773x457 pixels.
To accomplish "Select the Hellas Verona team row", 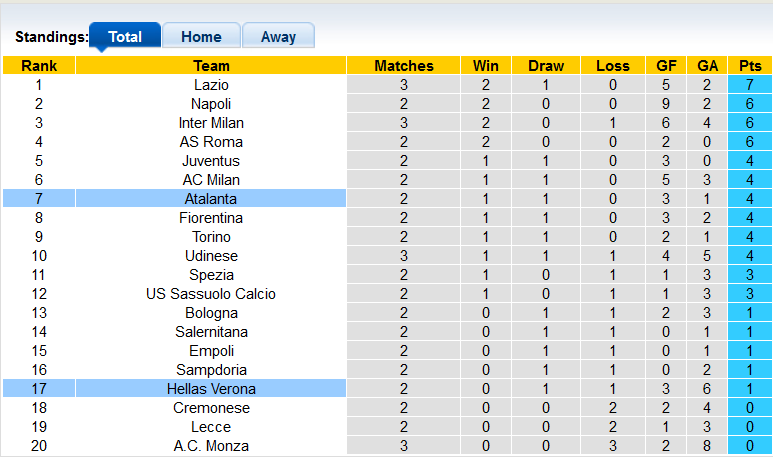I will (x=211, y=389).
